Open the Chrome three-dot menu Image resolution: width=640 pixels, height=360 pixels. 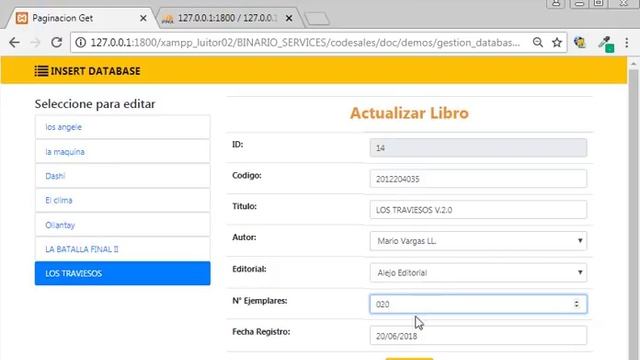coord(627,42)
